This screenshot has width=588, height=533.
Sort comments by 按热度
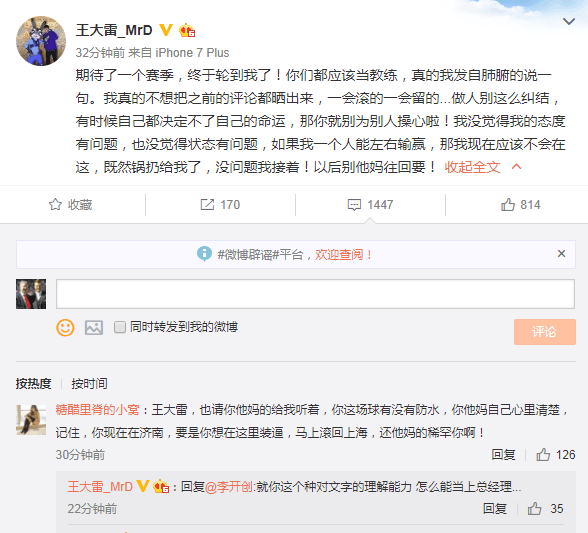tap(33, 383)
